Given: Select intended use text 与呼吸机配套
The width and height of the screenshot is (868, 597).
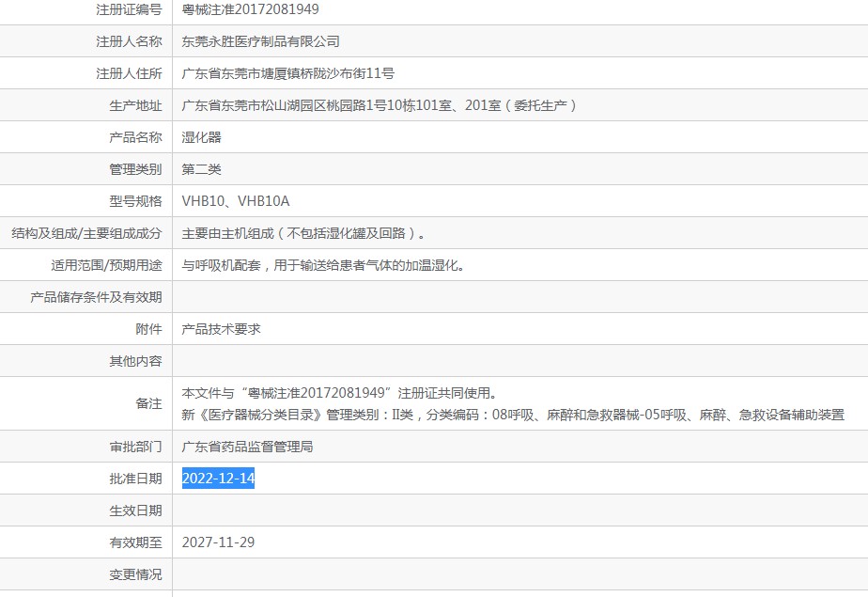Looking at the screenshot, I should pyautogui.click(x=221, y=265).
